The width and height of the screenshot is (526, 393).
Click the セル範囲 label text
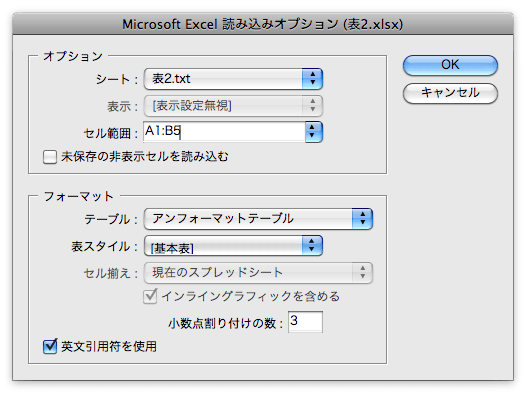tap(110, 133)
